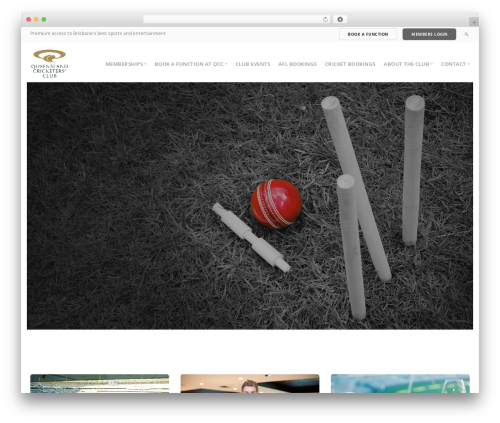Viewport: 500px width, 423px height.
Task: Click the Queensland Cricketers' Club logo
Action: tap(49, 64)
